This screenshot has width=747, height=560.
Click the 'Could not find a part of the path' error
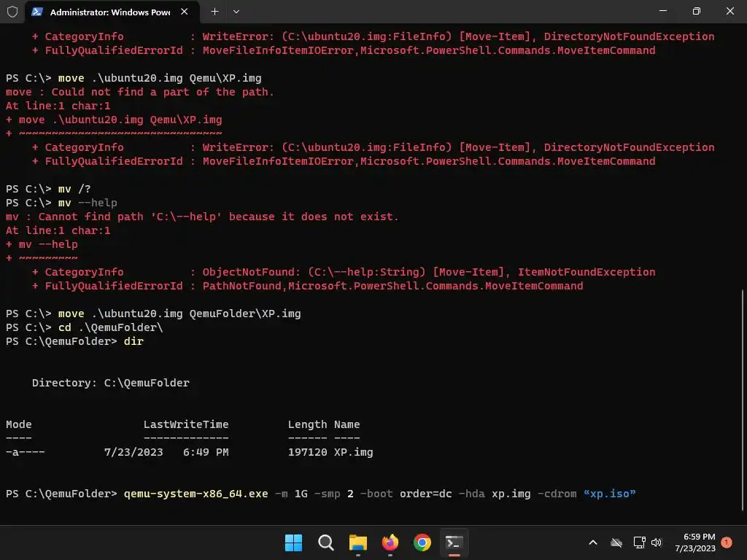coord(139,92)
